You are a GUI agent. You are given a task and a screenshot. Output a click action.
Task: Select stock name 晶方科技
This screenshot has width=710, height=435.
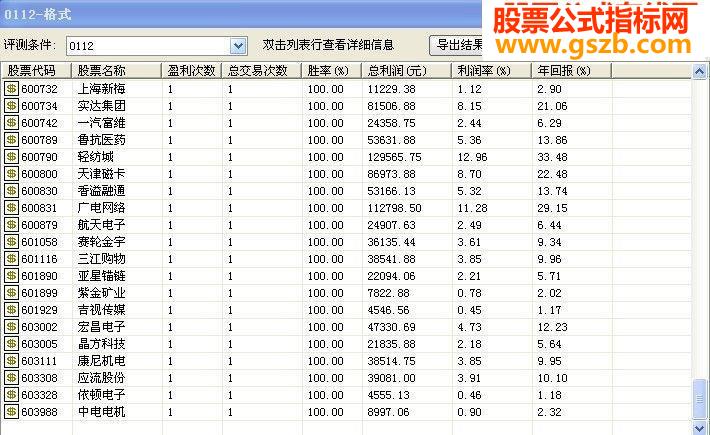101,344
